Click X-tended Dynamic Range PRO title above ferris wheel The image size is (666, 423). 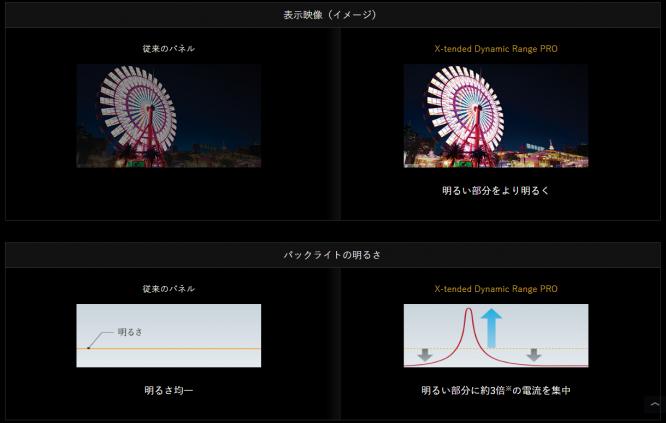[496, 49]
